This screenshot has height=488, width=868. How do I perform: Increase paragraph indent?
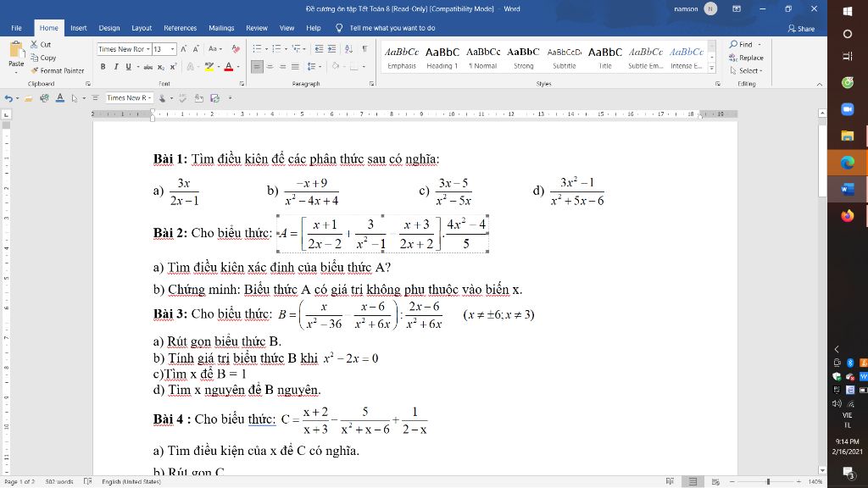click(331, 49)
